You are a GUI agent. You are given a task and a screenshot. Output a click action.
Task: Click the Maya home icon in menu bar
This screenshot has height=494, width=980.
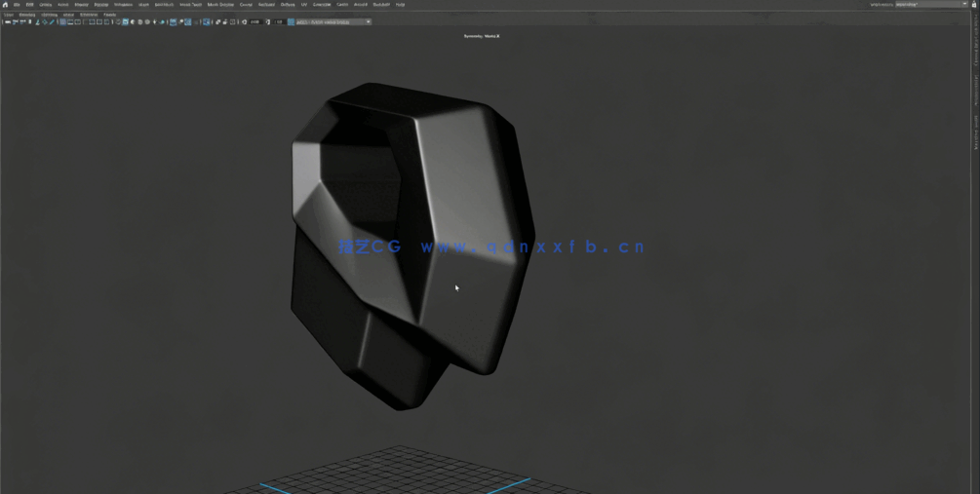click(5, 4)
